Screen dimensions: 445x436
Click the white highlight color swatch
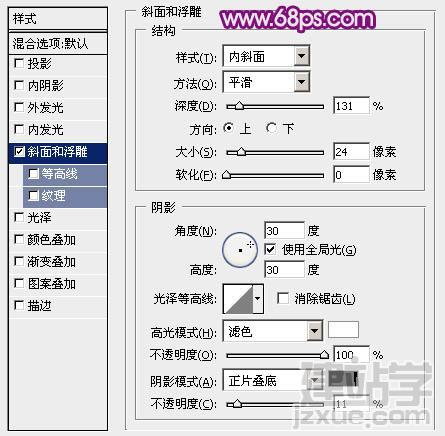[343, 330]
